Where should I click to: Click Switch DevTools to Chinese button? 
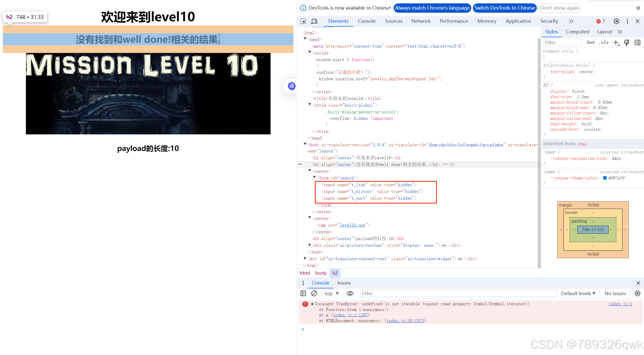coord(504,8)
